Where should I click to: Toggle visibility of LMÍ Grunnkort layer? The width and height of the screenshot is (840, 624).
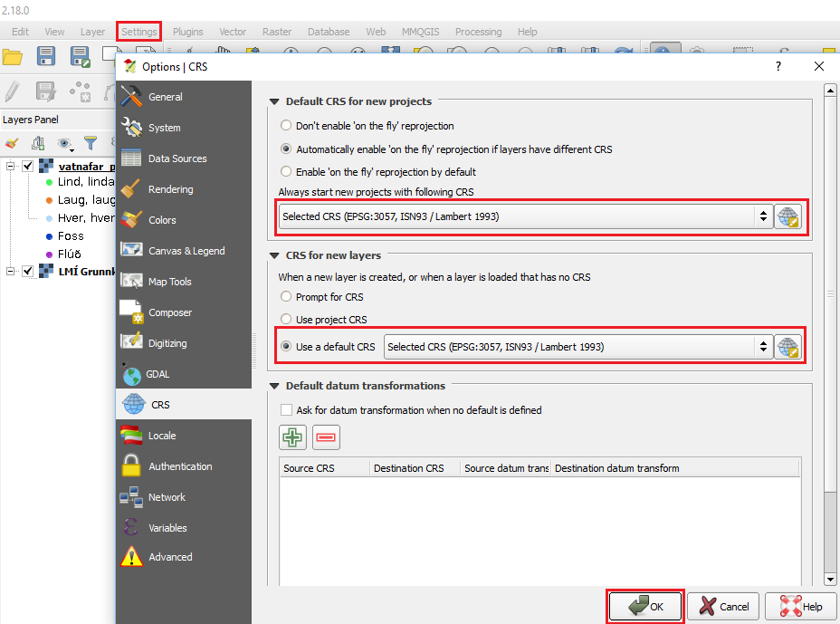pos(28,271)
